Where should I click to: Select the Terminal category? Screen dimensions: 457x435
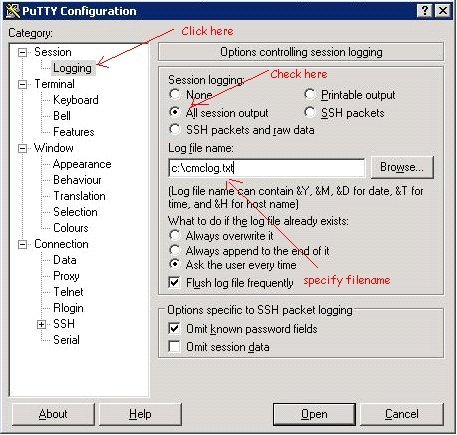point(54,84)
